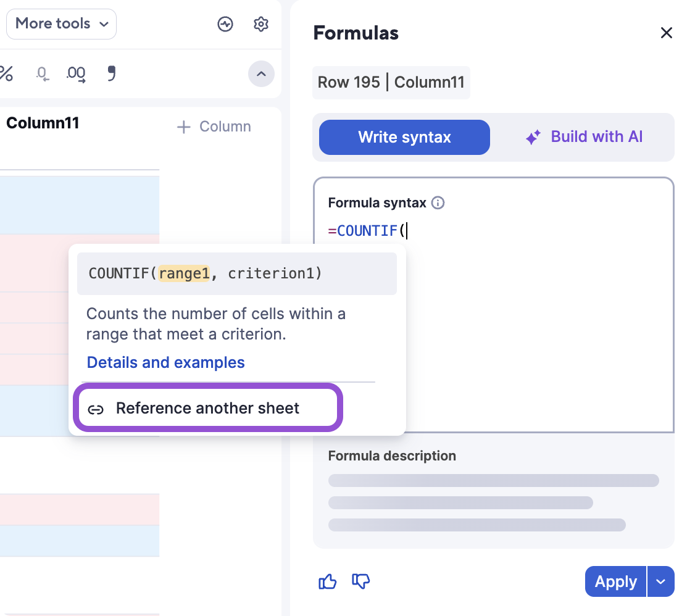Collapse the formatting toolbar chevron
695x616 pixels.
(x=261, y=74)
